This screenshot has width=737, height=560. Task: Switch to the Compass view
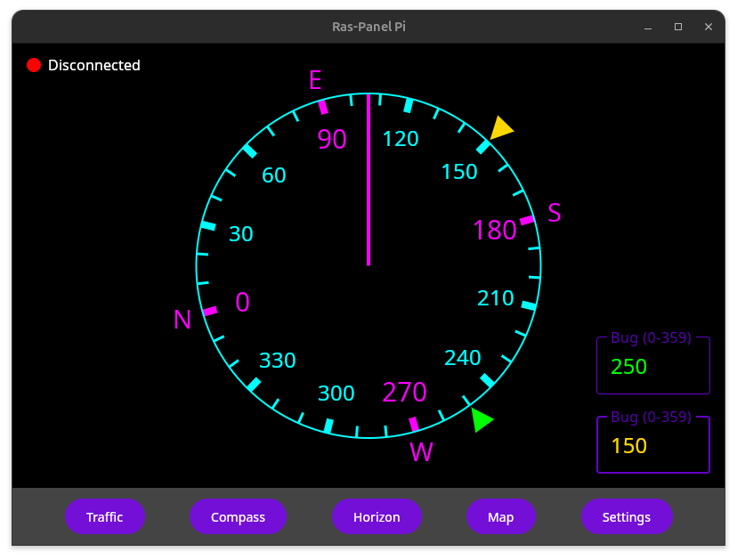pos(238,517)
